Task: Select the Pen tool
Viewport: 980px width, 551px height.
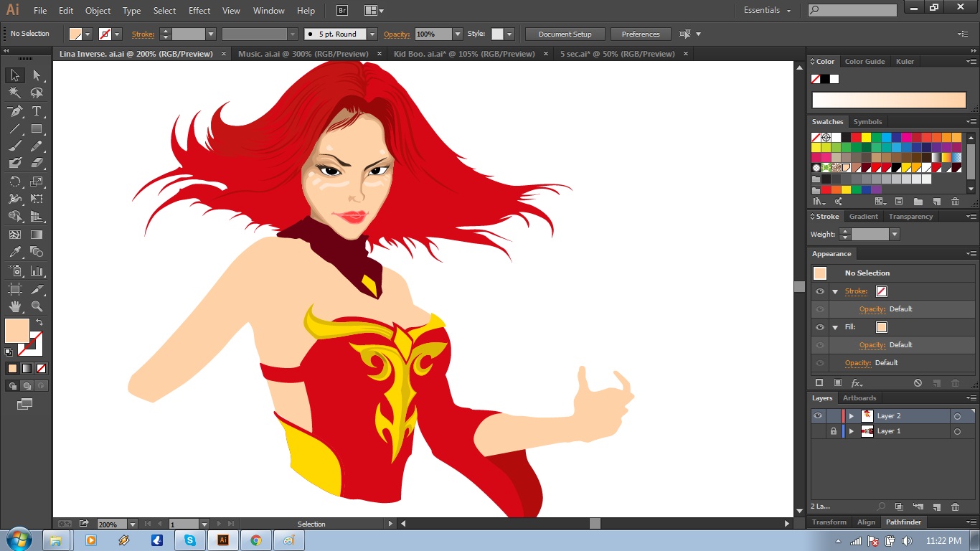Action: [x=15, y=111]
